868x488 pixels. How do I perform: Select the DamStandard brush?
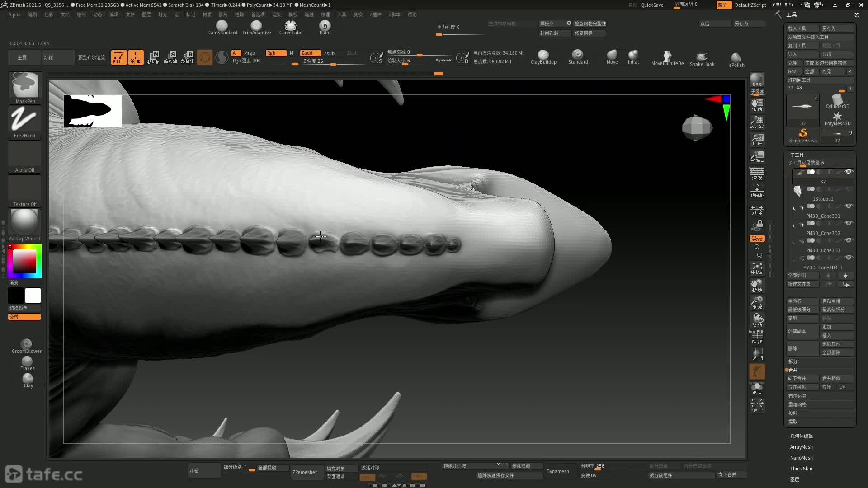coord(222,28)
